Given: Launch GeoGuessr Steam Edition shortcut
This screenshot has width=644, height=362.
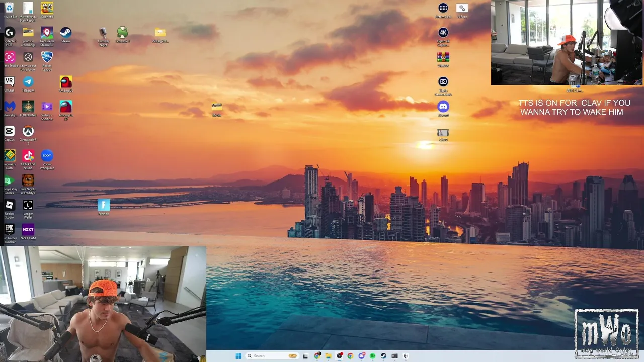Looking at the screenshot, I should (x=47, y=36).
